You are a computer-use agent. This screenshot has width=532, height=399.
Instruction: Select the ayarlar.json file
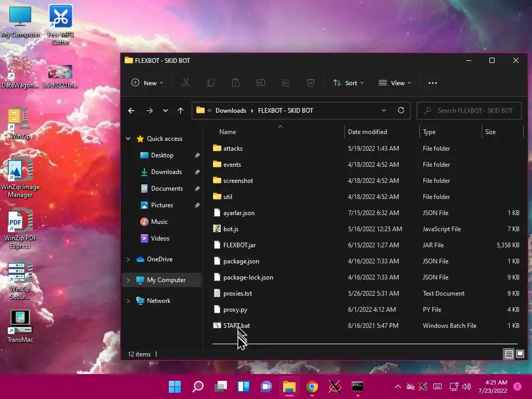pos(365,212)
